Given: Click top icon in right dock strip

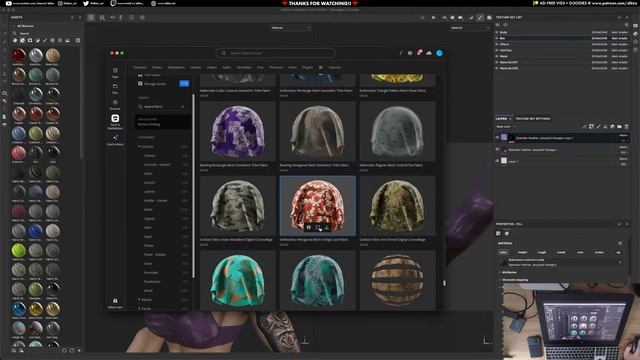Looking at the screenshot, I should point(636,25).
